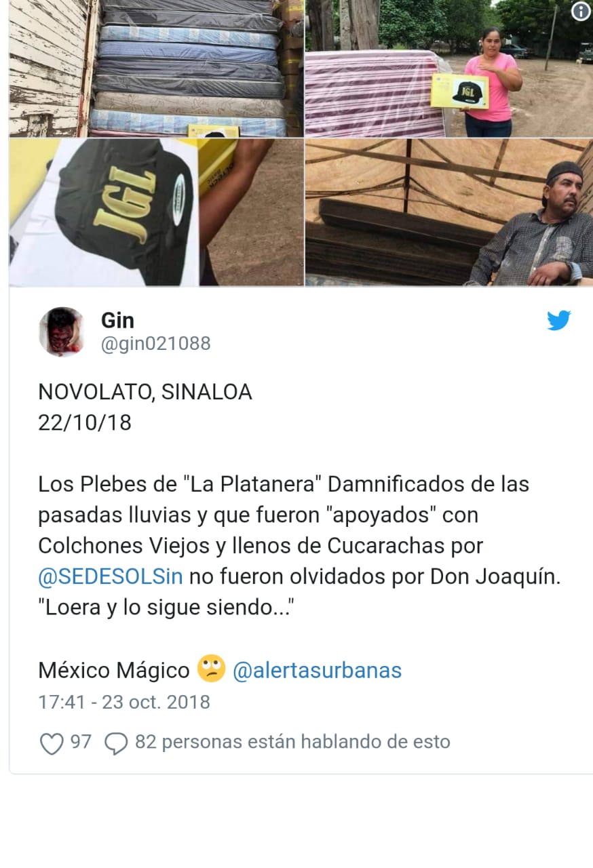Open the @SEDESOLSin mention link
Viewport: 593px width, 868px height.
(111, 577)
